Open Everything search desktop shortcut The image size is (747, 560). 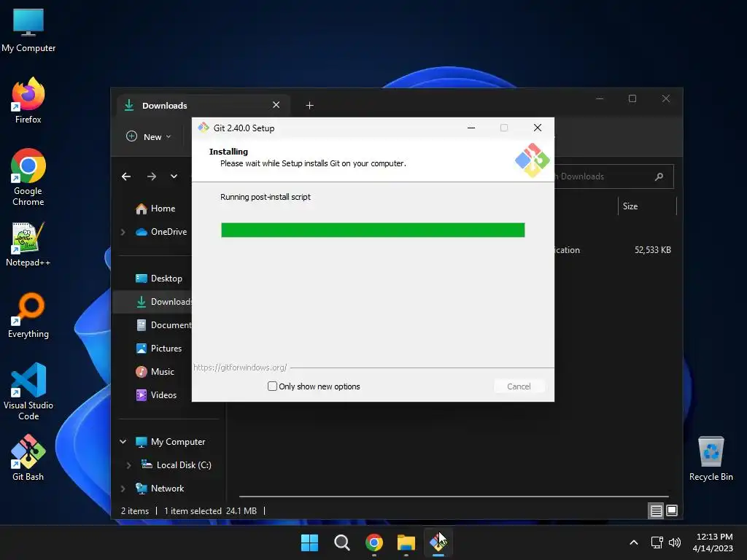click(28, 315)
